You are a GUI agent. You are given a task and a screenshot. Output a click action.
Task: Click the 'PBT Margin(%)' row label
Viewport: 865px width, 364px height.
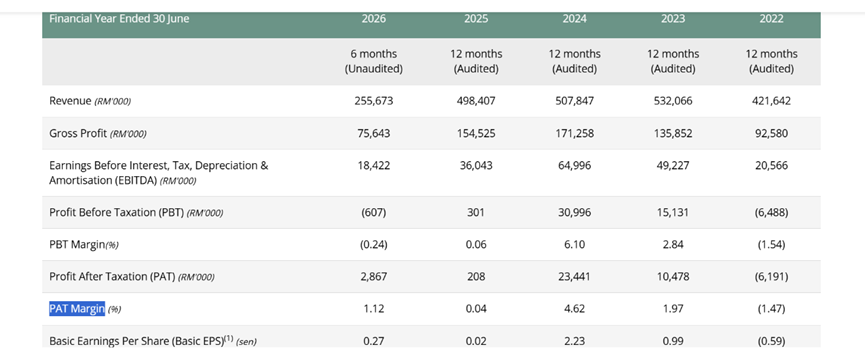point(83,245)
